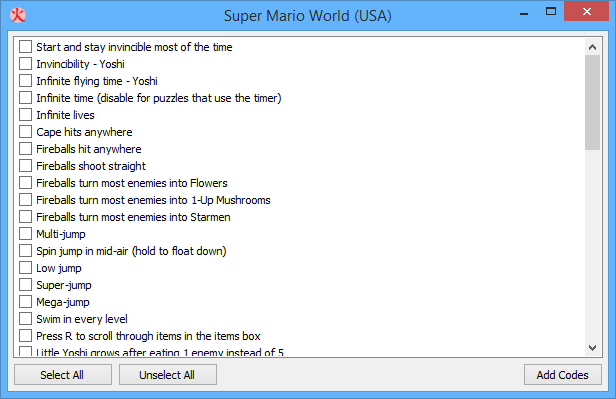Select 'Invincibility - Yoshi' label text

pyautogui.click(x=80, y=64)
